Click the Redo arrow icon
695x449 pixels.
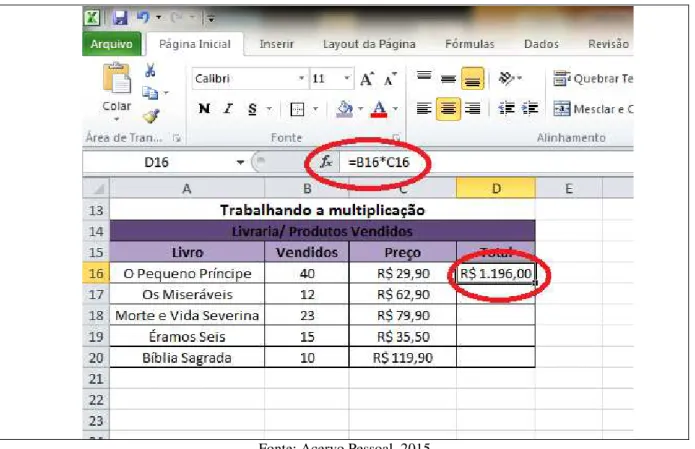(177, 18)
